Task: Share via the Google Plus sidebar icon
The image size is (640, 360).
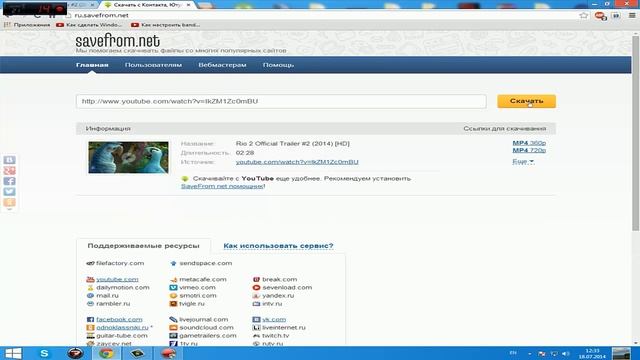Action: click(x=9, y=171)
